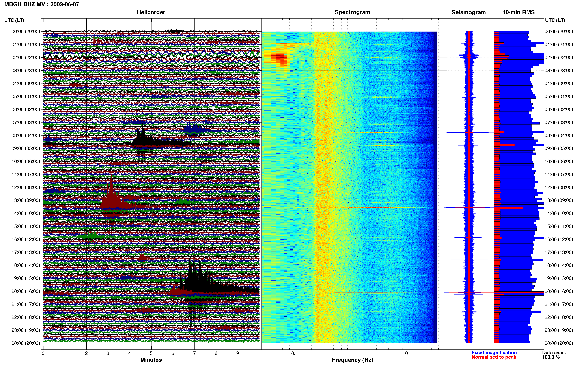
Task: Click the '10-min RMS' panel heading
Action: coord(518,12)
